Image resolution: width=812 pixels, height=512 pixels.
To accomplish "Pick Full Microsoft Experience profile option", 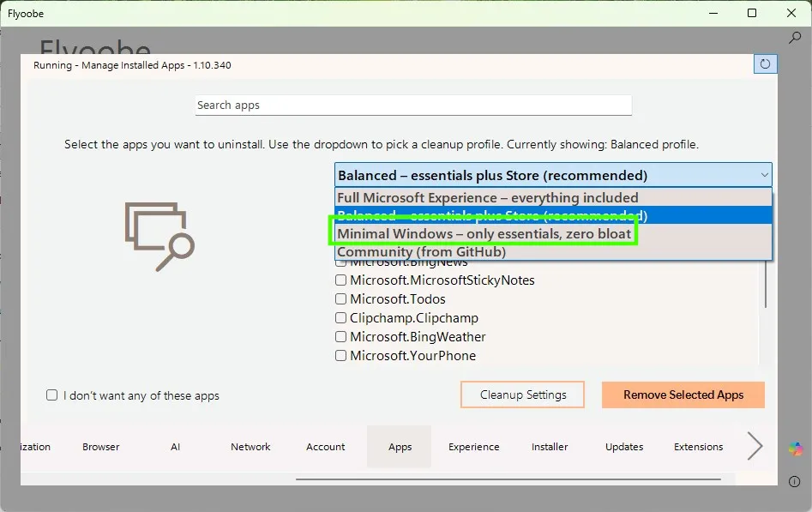I will click(487, 197).
